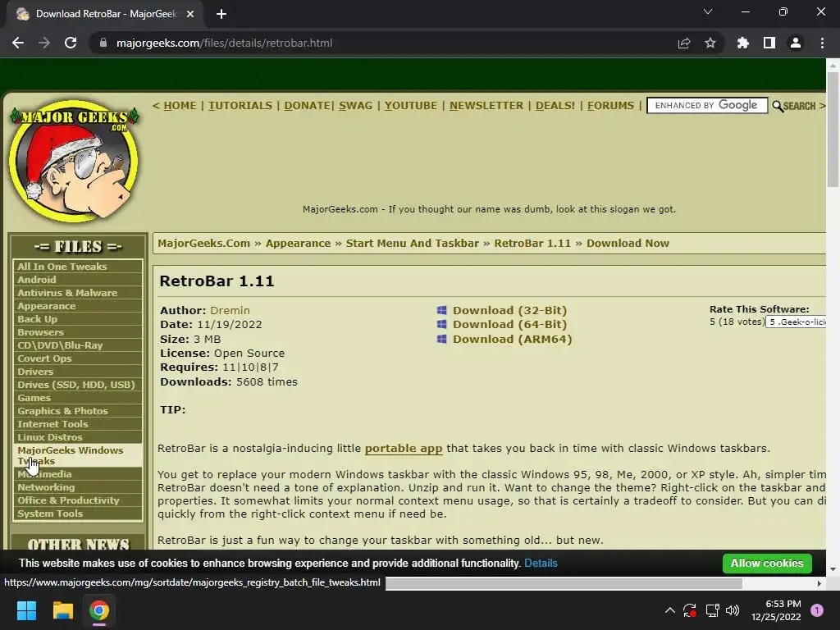Click the share page icon in address bar
The width and height of the screenshot is (840, 630).
pyautogui.click(x=684, y=43)
